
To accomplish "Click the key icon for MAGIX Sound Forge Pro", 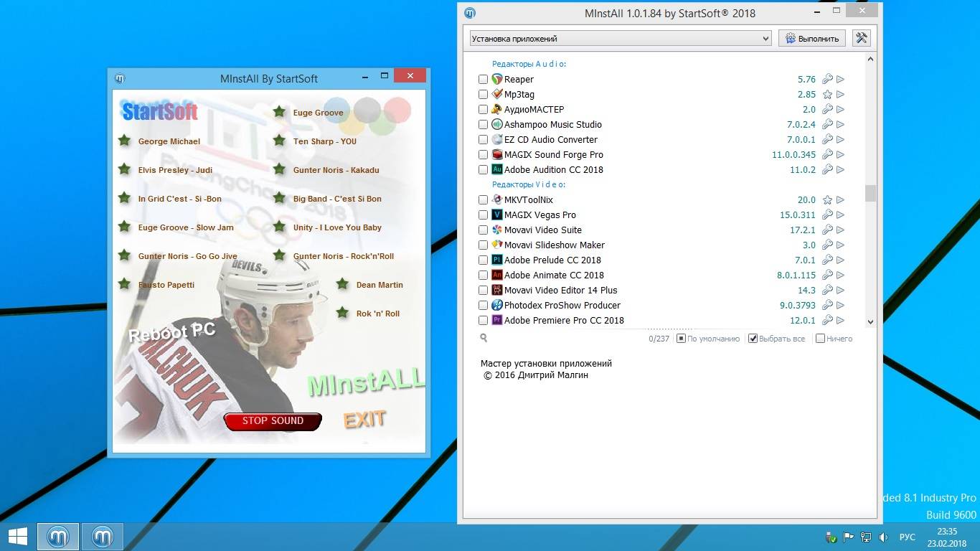I will pyautogui.click(x=827, y=155).
